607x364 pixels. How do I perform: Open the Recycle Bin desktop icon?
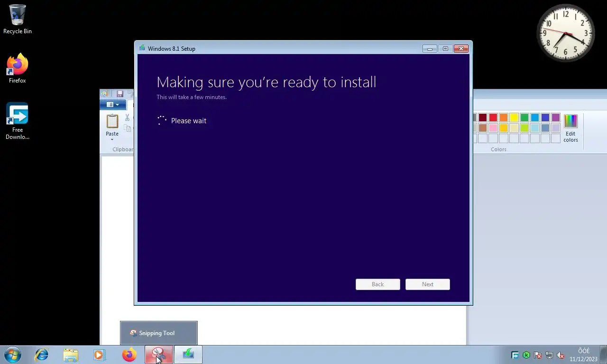pyautogui.click(x=18, y=19)
